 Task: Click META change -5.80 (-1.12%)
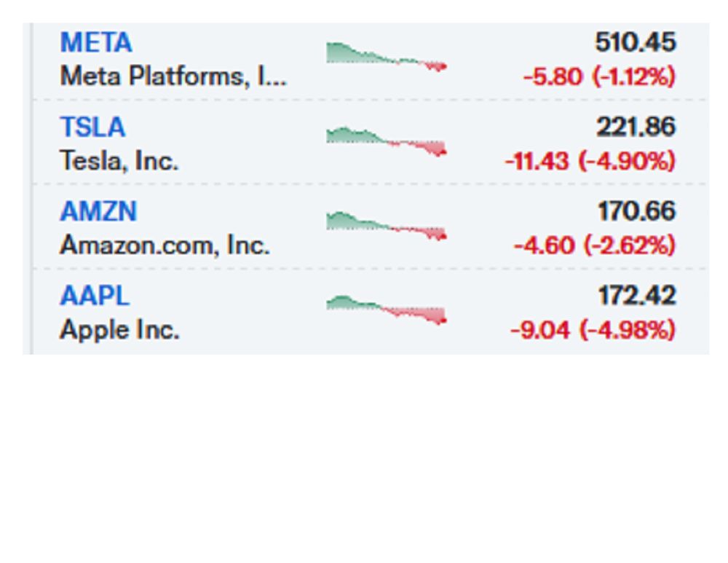tap(599, 76)
